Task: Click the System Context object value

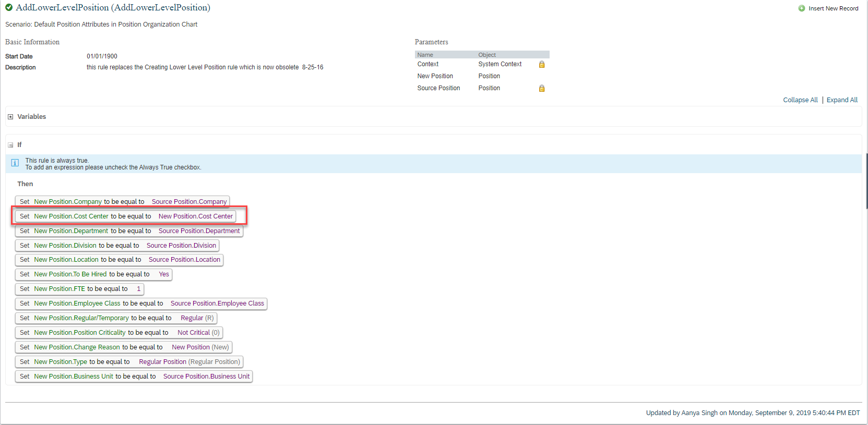Action: pyautogui.click(x=500, y=64)
